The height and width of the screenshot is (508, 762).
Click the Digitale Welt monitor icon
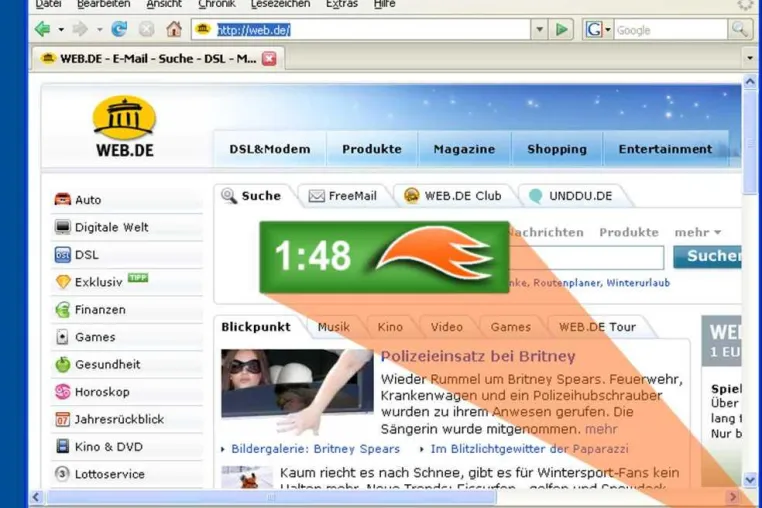(x=63, y=227)
